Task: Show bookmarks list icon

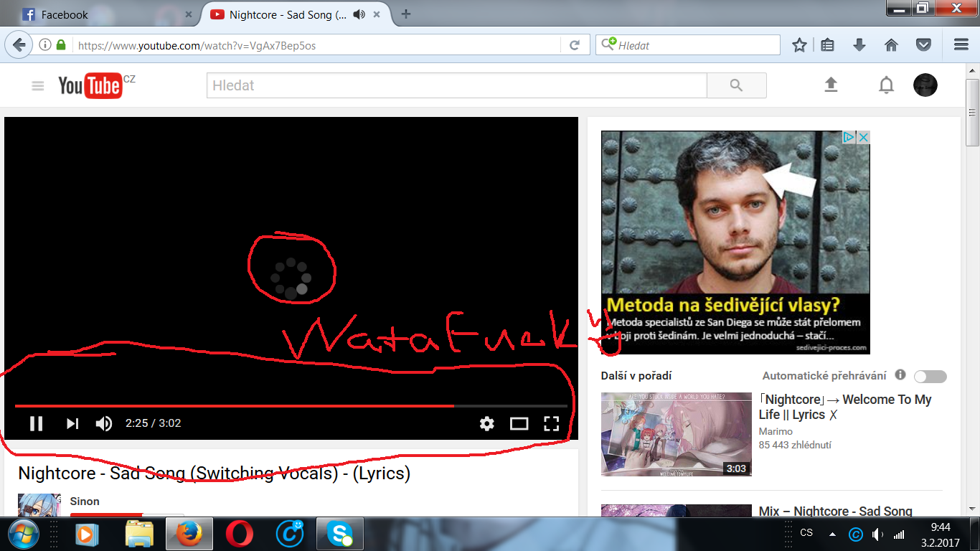Action: tap(827, 45)
